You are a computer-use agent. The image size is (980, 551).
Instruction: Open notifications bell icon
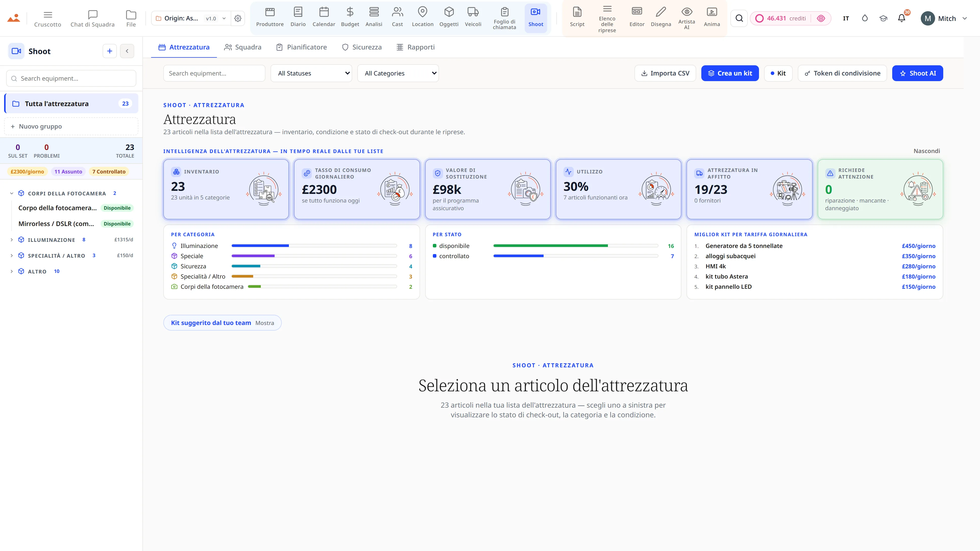[x=901, y=18]
